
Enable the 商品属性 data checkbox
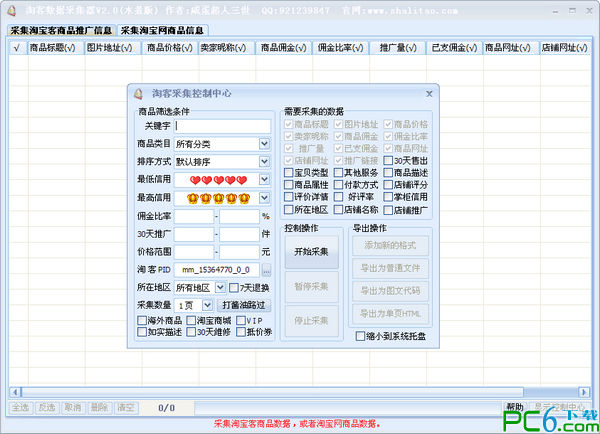(x=289, y=185)
